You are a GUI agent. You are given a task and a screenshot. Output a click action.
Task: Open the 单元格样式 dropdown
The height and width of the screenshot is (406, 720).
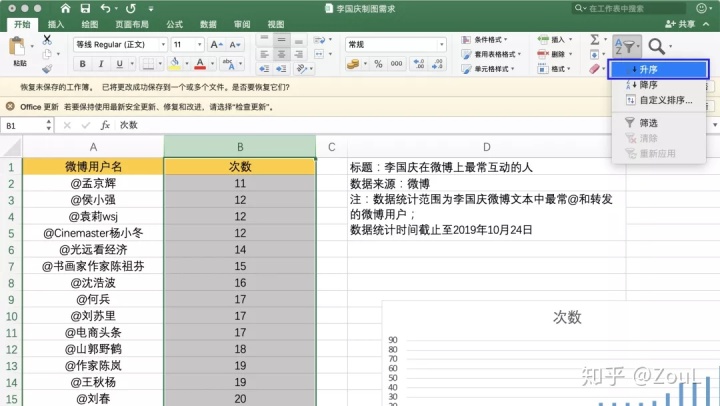[x=488, y=69]
